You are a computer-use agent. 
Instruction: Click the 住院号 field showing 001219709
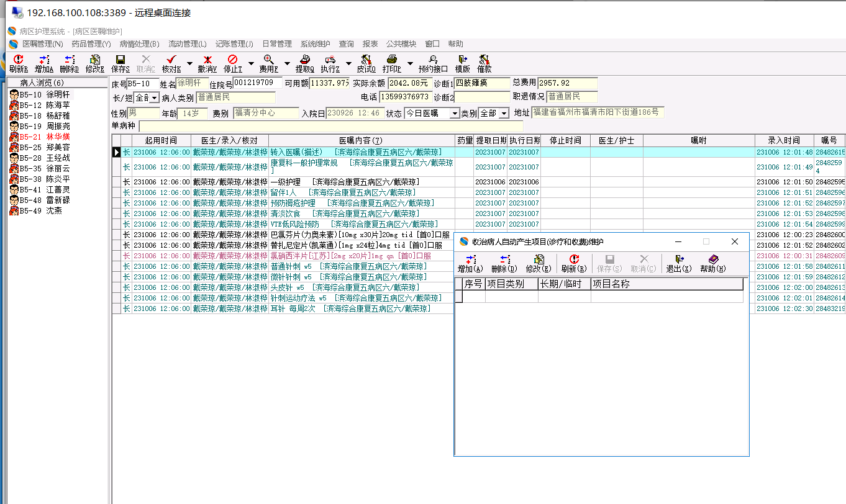click(x=257, y=83)
